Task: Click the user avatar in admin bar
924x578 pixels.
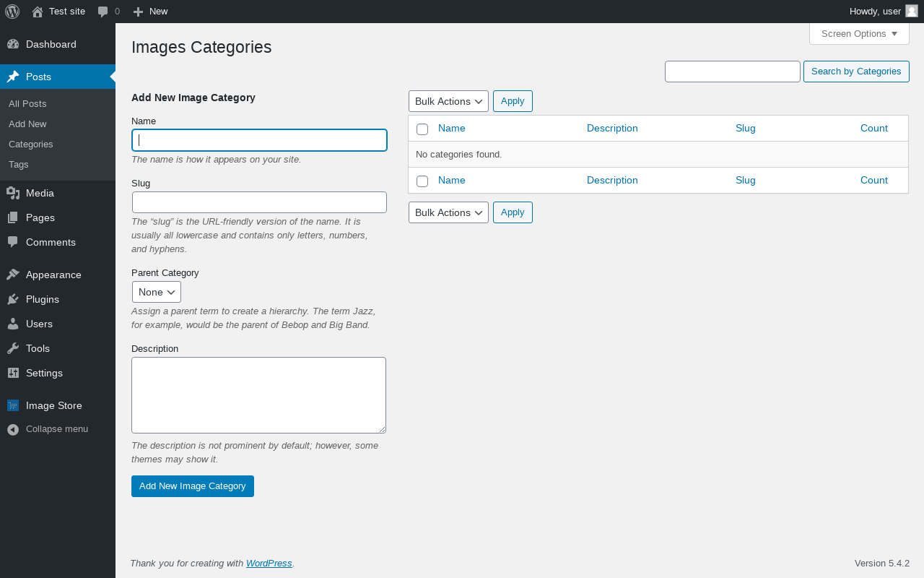Action: click(912, 11)
